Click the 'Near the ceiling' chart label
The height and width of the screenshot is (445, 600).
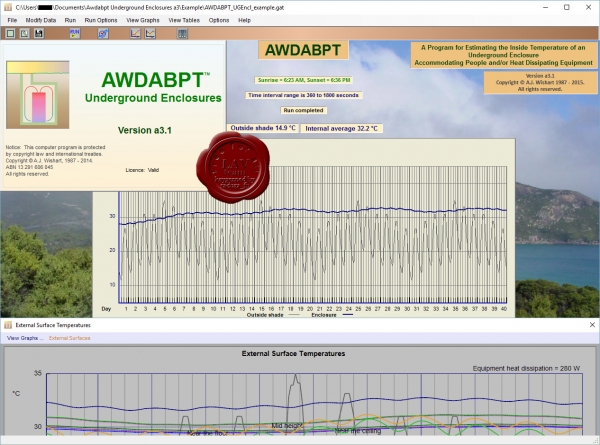pyautogui.click(x=358, y=431)
